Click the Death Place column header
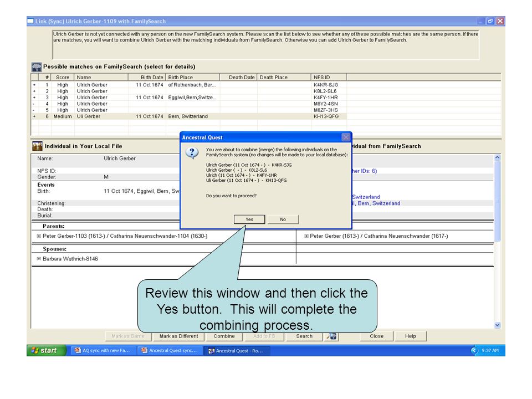Image resolution: width=532 pixels, height=399 pixels. 284,78
